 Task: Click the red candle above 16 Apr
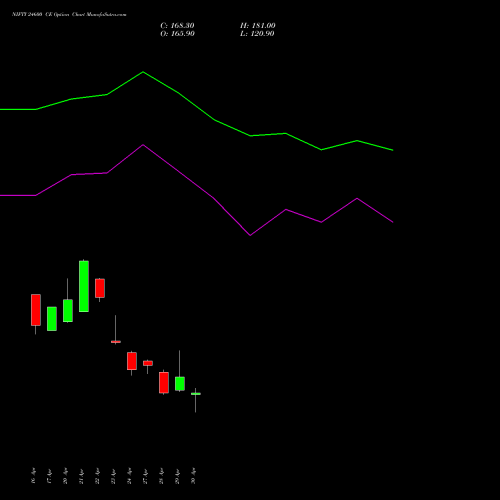[x=36, y=310]
